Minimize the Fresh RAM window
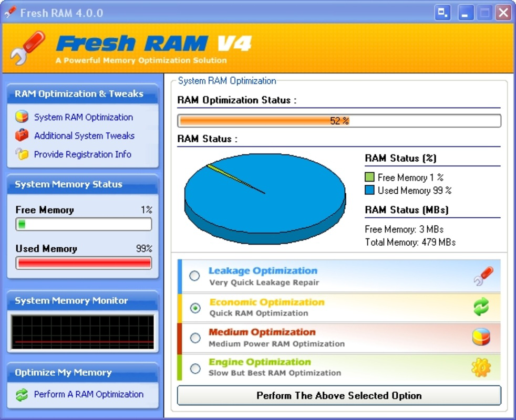 (466, 13)
